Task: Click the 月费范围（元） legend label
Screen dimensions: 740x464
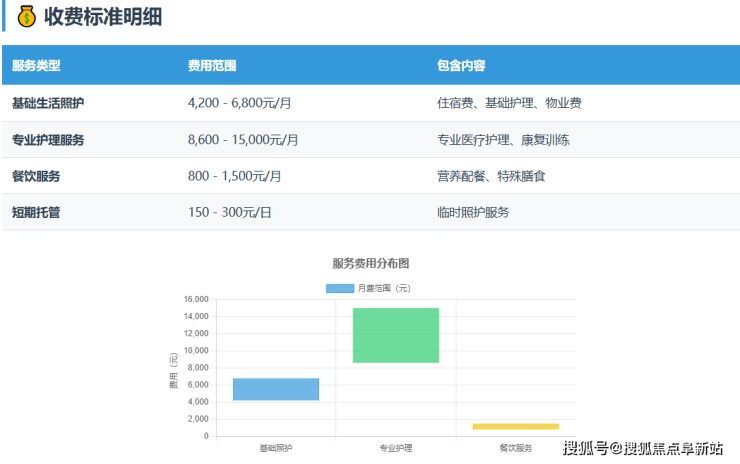Action: click(x=384, y=289)
